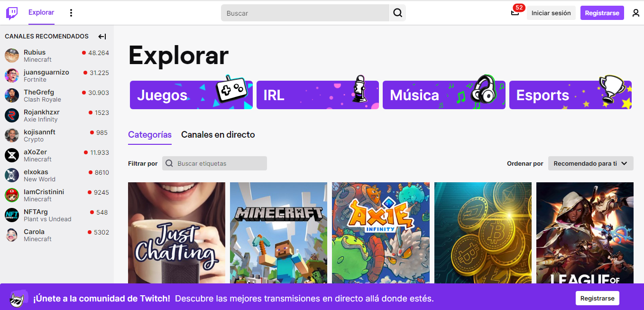
Task: Click Registrarse button in top bar
Action: pos(602,13)
